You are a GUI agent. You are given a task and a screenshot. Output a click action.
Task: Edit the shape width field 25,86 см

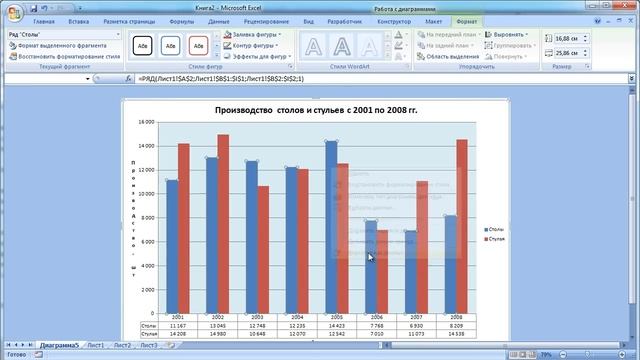(567, 53)
